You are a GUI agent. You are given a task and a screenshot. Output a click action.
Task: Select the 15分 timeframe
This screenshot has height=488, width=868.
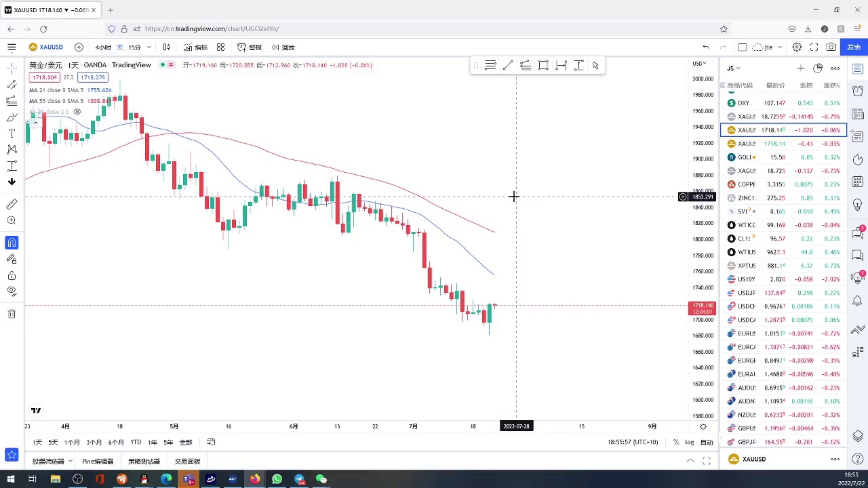[x=134, y=47]
